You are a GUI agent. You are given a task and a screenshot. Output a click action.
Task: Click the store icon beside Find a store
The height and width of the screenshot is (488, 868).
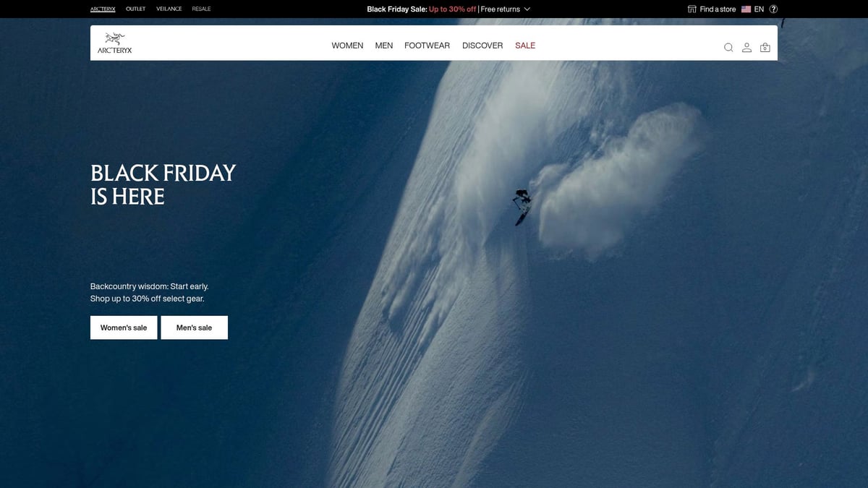pyautogui.click(x=692, y=9)
